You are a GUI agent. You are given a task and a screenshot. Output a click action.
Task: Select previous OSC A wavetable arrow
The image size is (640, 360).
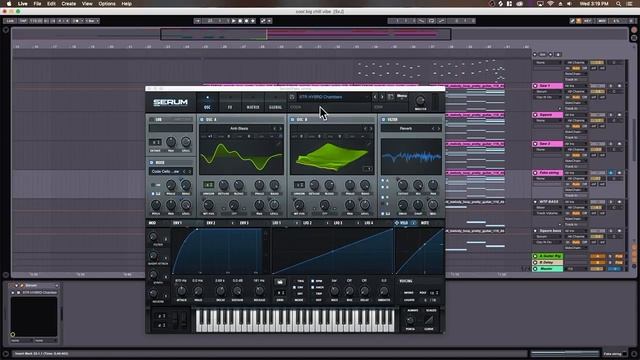coord(275,129)
